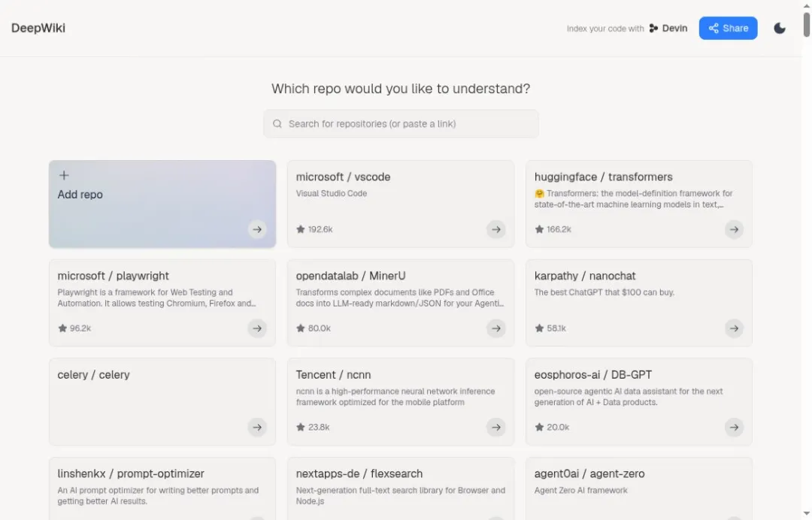Select the opendatalab / MinerU title

click(x=350, y=276)
